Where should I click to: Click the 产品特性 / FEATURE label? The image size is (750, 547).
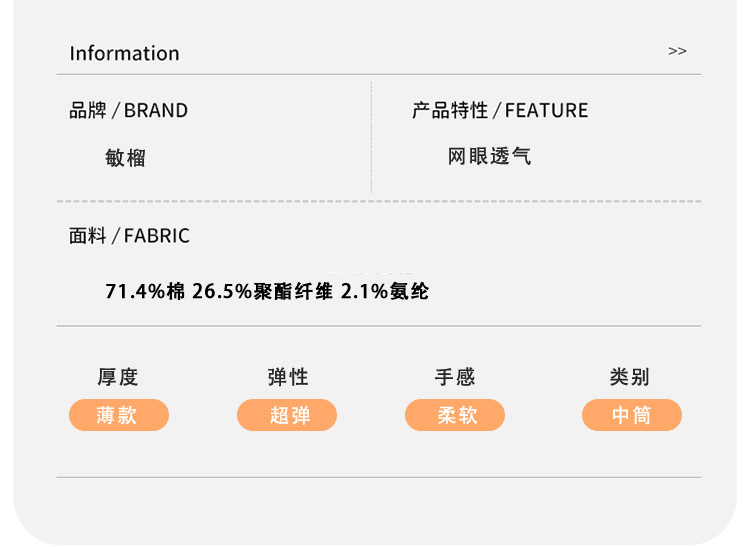coord(500,110)
